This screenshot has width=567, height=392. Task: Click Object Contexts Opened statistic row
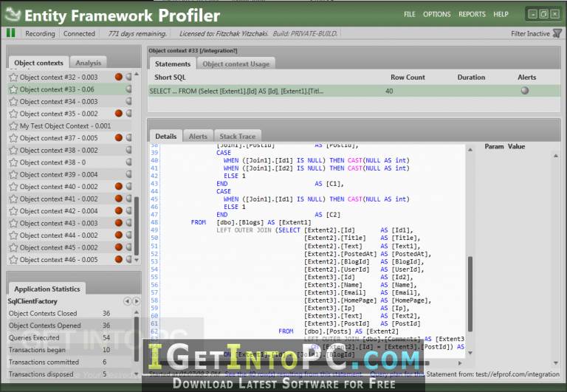click(70, 326)
